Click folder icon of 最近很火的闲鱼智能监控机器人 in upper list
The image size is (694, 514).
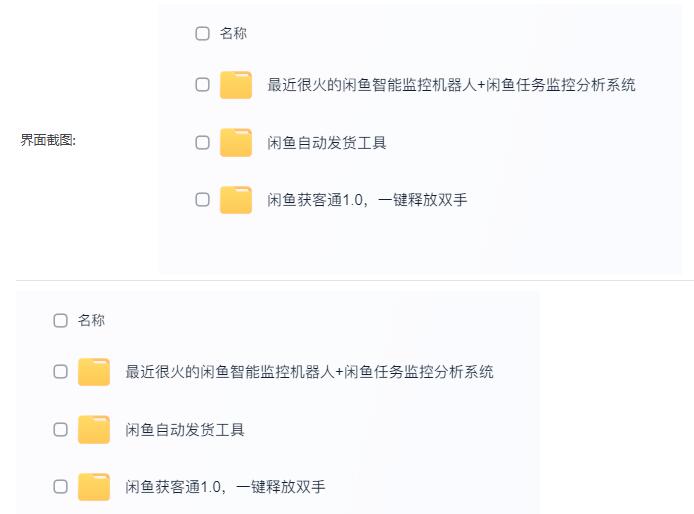pos(236,85)
